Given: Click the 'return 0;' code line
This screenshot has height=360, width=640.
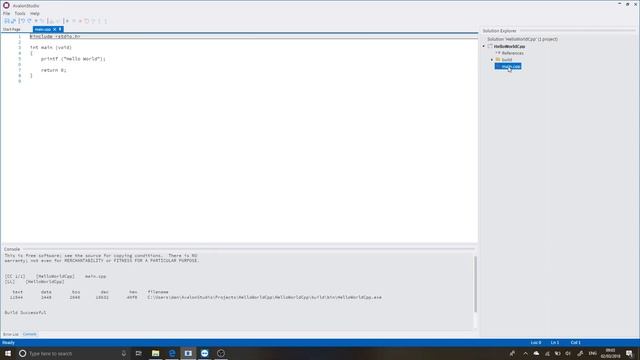Looking at the screenshot, I should click(53, 70).
